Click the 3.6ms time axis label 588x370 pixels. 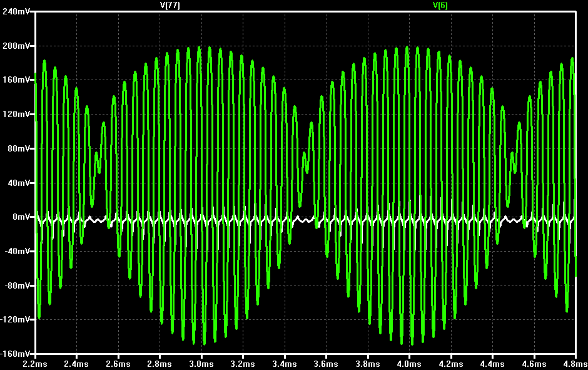[326, 364]
